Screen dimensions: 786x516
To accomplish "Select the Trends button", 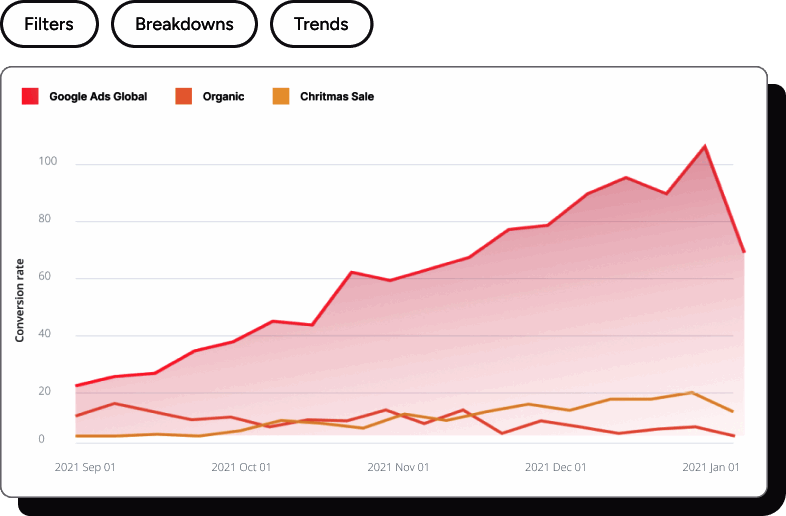I will [321, 24].
